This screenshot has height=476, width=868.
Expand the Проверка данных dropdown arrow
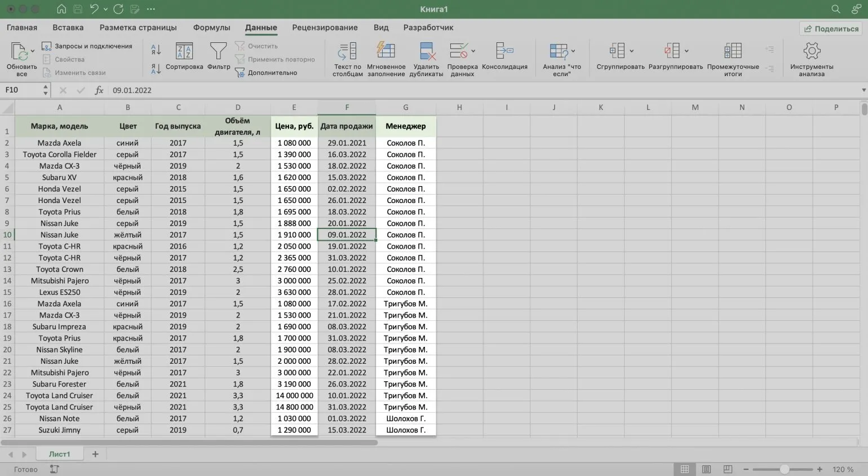point(473,51)
